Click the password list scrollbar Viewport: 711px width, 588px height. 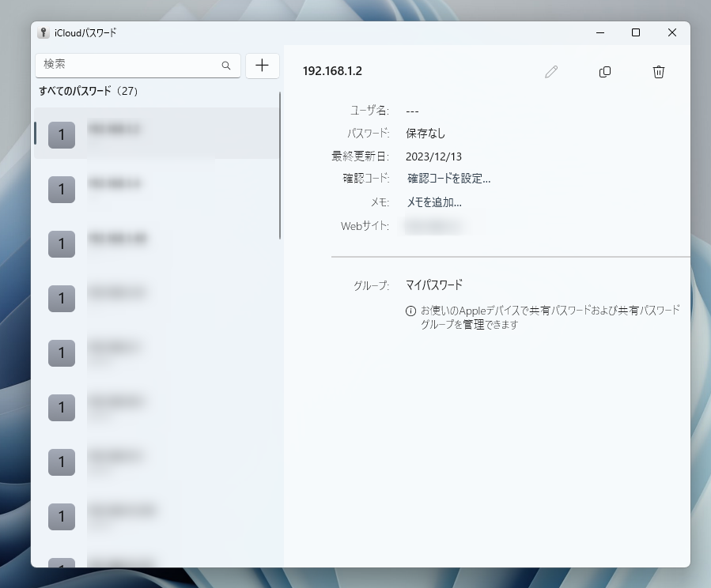tap(280, 165)
